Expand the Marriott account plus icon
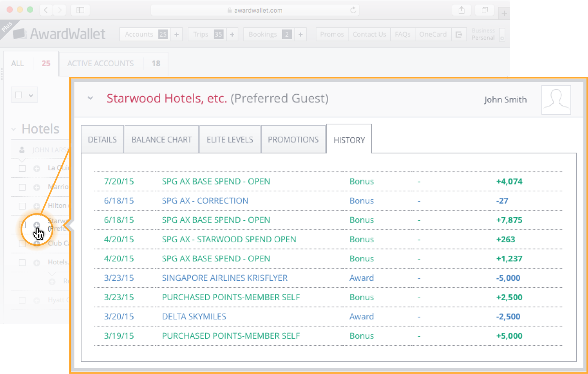The width and height of the screenshot is (588, 374). click(x=37, y=187)
